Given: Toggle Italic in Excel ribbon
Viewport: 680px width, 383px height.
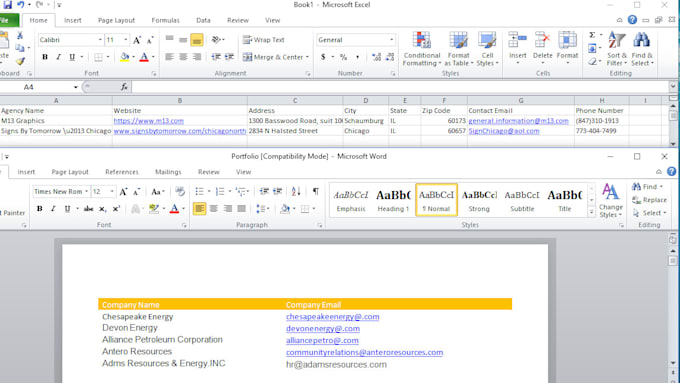Looking at the screenshot, I should (x=58, y=57).
